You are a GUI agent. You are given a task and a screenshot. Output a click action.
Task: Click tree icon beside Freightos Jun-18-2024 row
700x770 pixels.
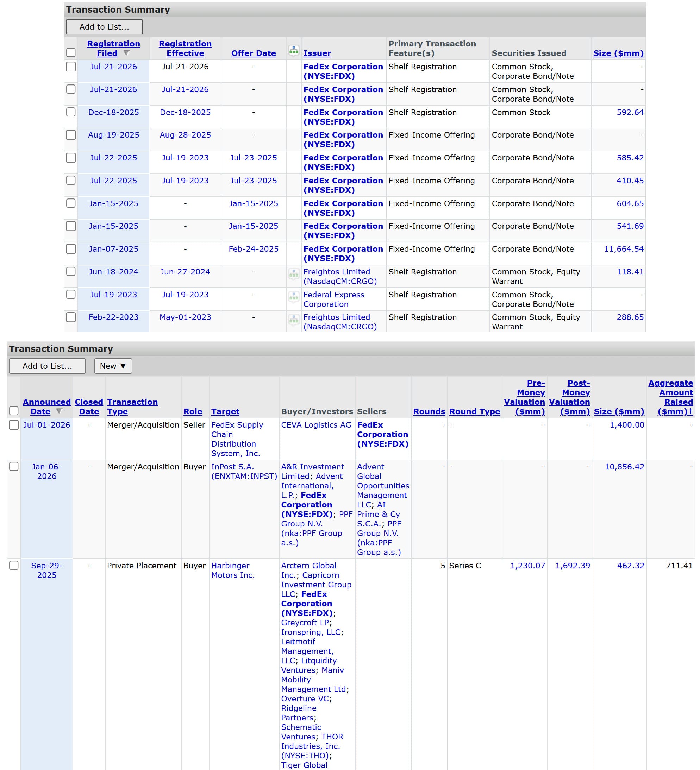(x=293, y=274)
